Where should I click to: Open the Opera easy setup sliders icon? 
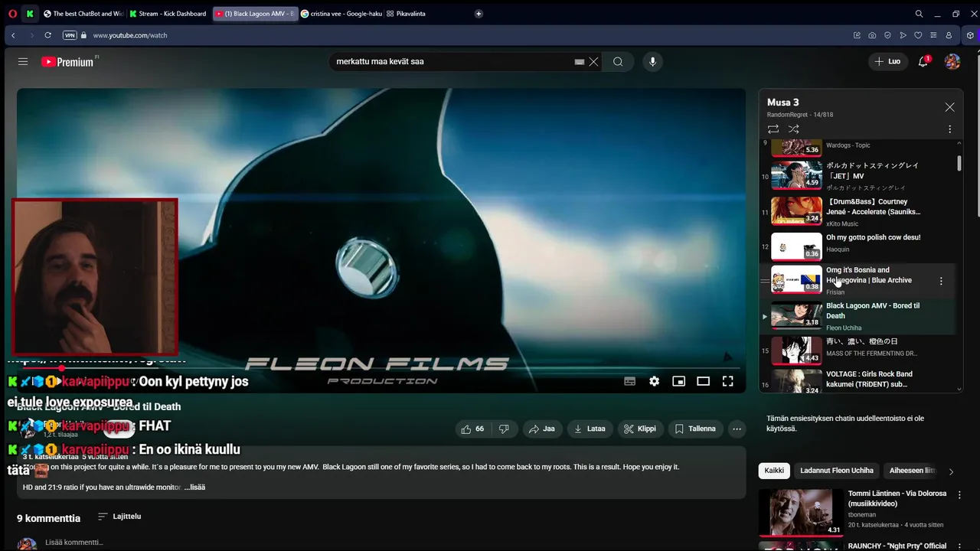(933, 35)
